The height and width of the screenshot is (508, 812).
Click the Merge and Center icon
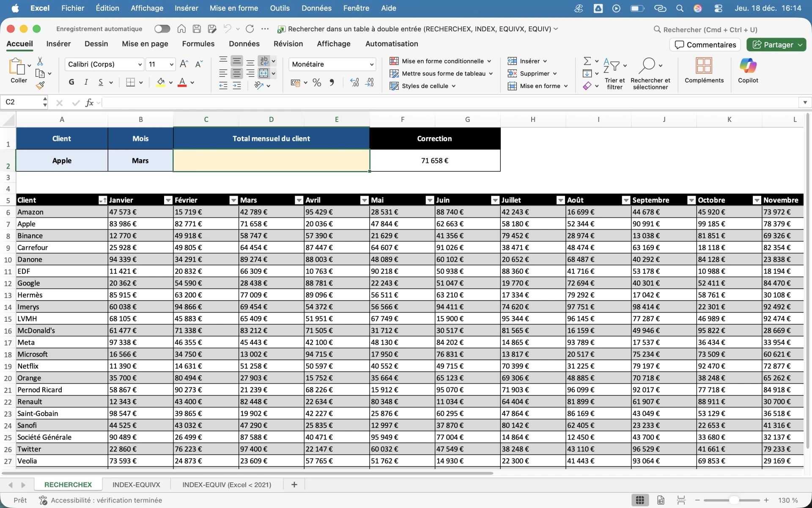pos(264,73)
